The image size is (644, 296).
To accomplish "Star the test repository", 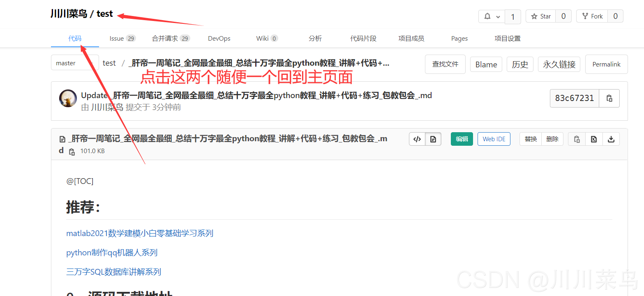I will (x=541, y=16).
